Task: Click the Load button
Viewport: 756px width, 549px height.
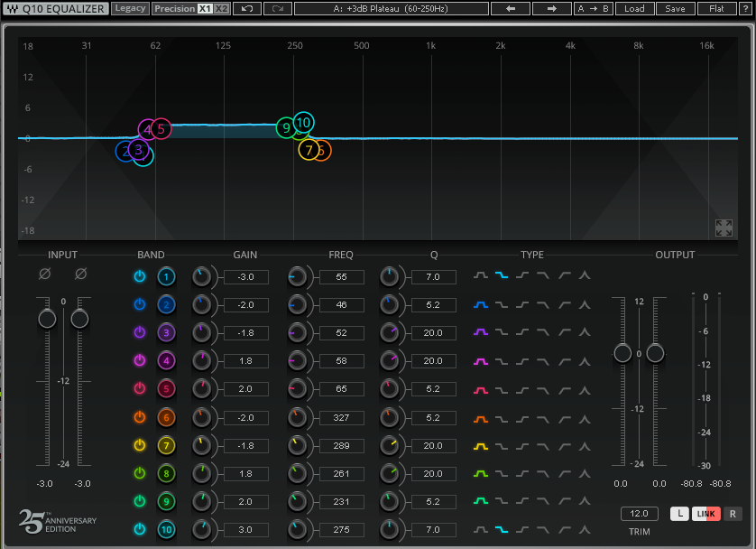Action: pyautogui.click(x=634, y=9)
